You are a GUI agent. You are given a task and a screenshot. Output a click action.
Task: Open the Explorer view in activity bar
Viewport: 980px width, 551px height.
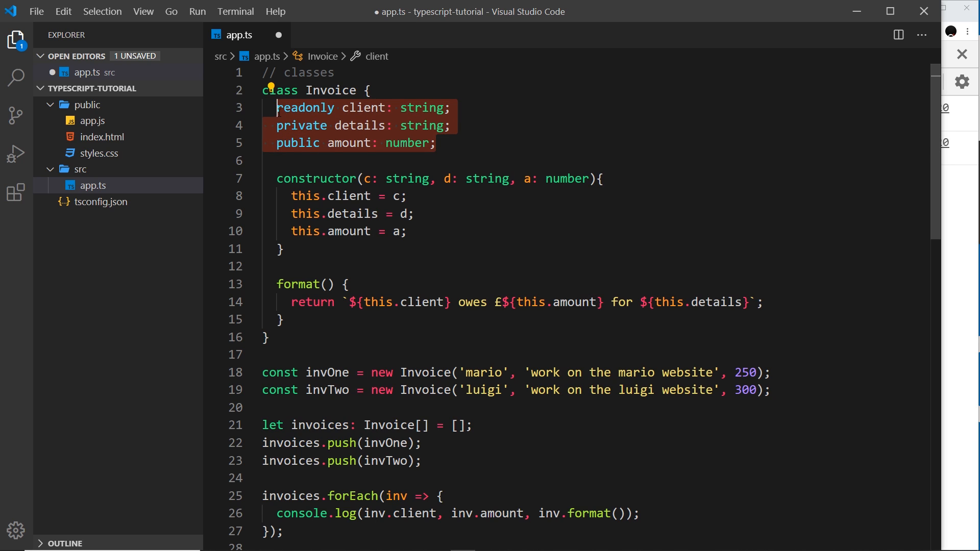pyautogui.click(x=16, y=40)
